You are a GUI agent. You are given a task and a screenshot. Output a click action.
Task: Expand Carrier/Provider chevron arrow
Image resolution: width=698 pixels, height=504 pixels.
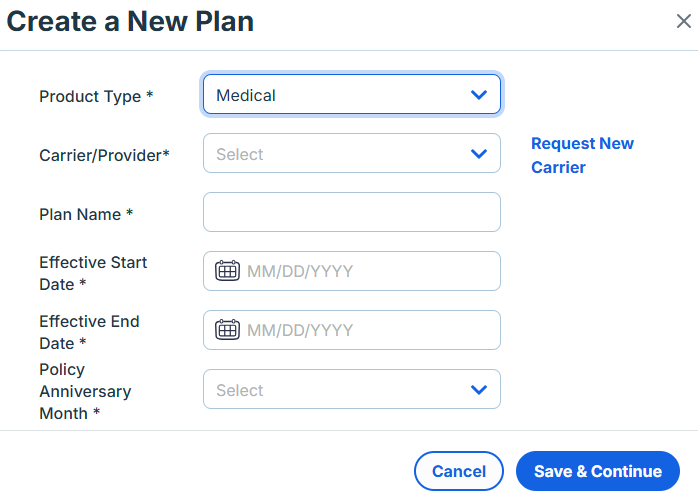[x=479, y=154]
